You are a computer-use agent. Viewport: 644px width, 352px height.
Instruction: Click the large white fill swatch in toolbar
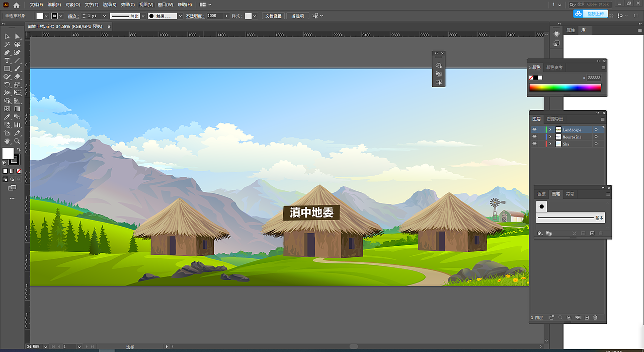coord(8,153)
